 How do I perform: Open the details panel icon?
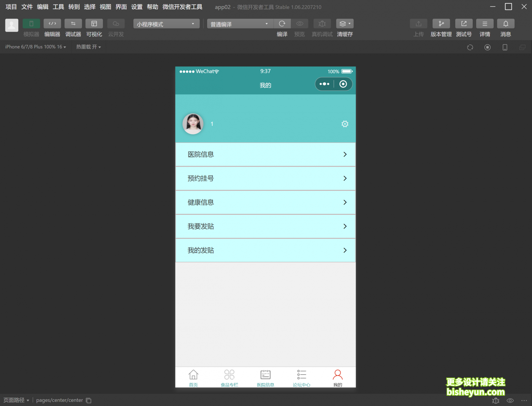point(484,24)
